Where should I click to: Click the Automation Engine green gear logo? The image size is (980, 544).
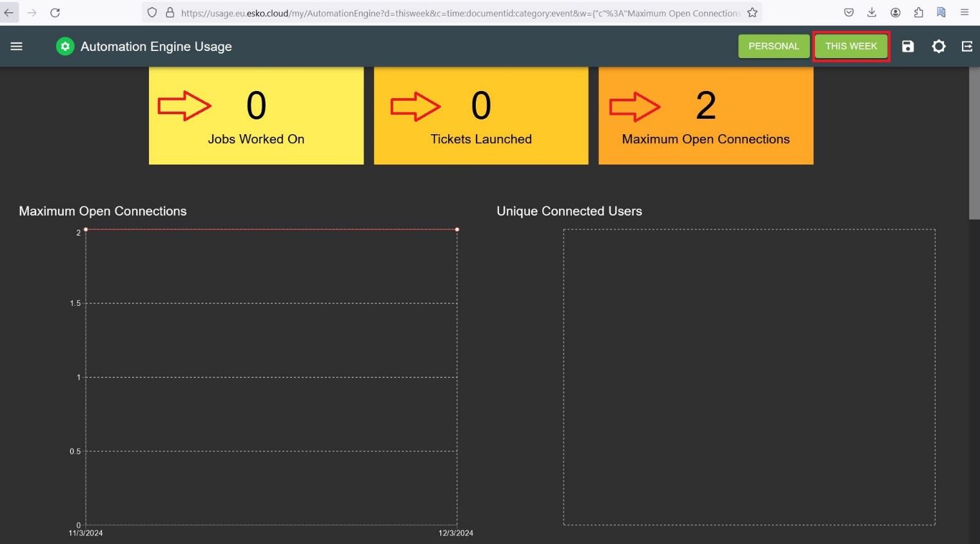(64, 46)
